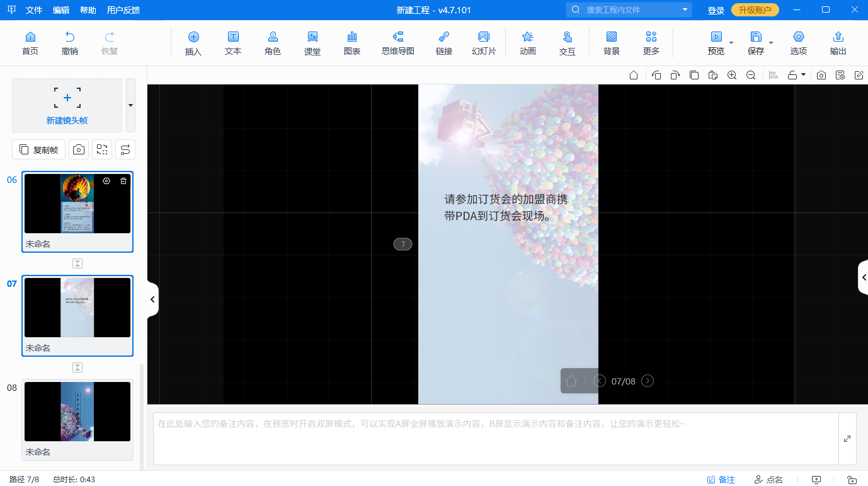Screen dimensions: 868x486
Task: Open the 帮助 menu
Action: coord(88,10)
